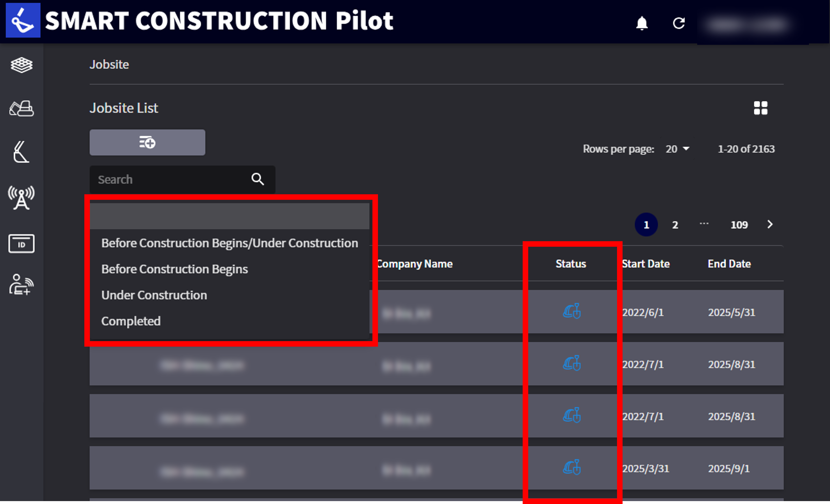Click the refresh icon in header
The height and width of the screenshot is (504, 830).
(x=678, y=23)
